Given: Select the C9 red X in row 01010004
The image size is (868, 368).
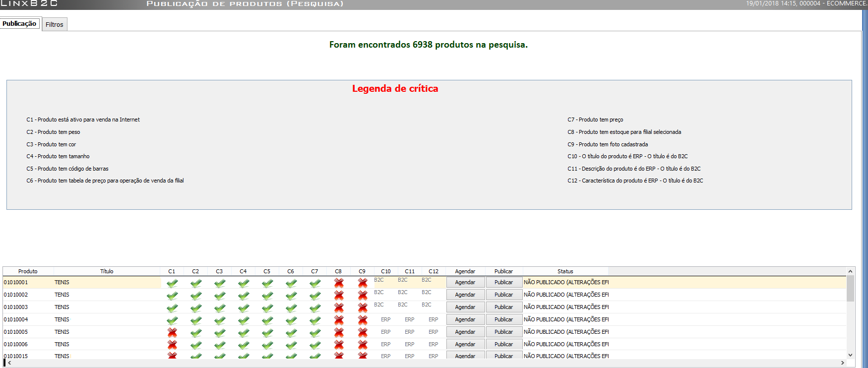Looking at the screenshot, I should [363, 320].
